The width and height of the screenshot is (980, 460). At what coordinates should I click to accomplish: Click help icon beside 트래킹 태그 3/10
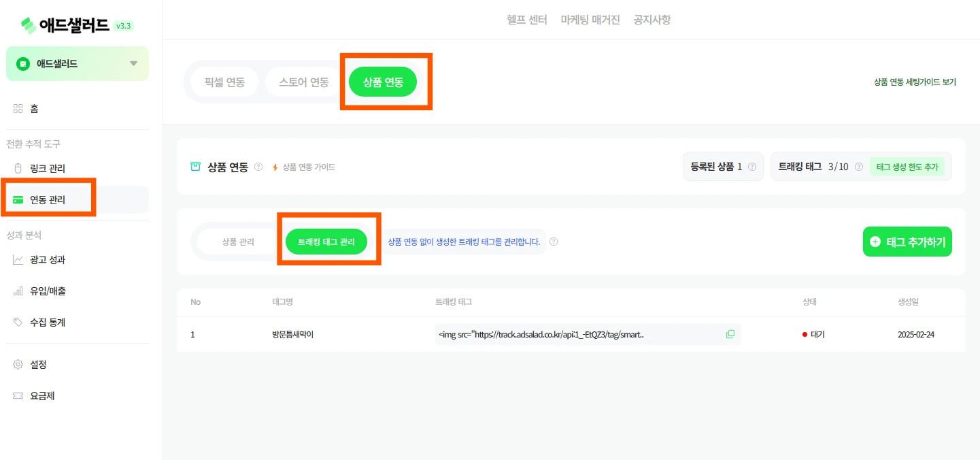[859, 167]
